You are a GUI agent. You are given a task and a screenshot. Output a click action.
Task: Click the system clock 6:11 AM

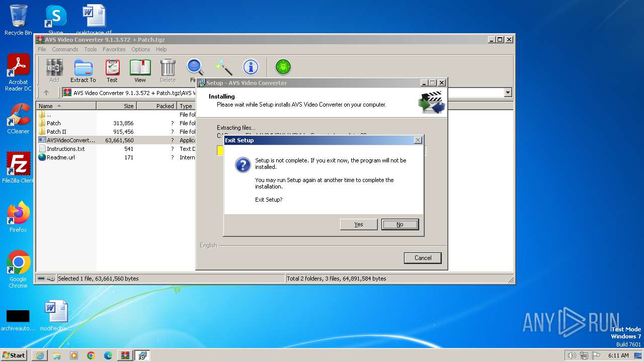618,355
